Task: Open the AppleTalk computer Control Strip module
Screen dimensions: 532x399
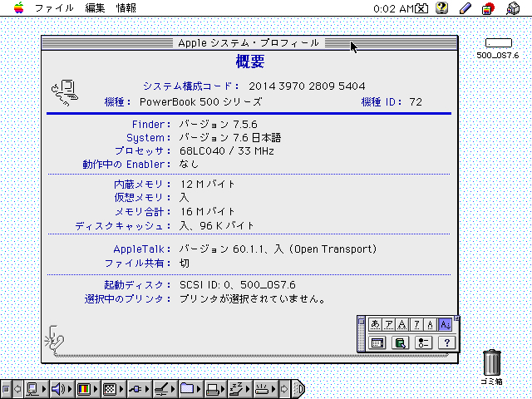Action: tap(36, 389)
